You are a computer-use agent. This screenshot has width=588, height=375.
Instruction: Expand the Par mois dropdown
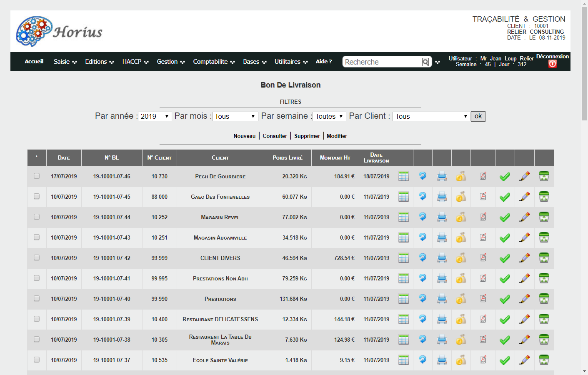pos(235,116)
